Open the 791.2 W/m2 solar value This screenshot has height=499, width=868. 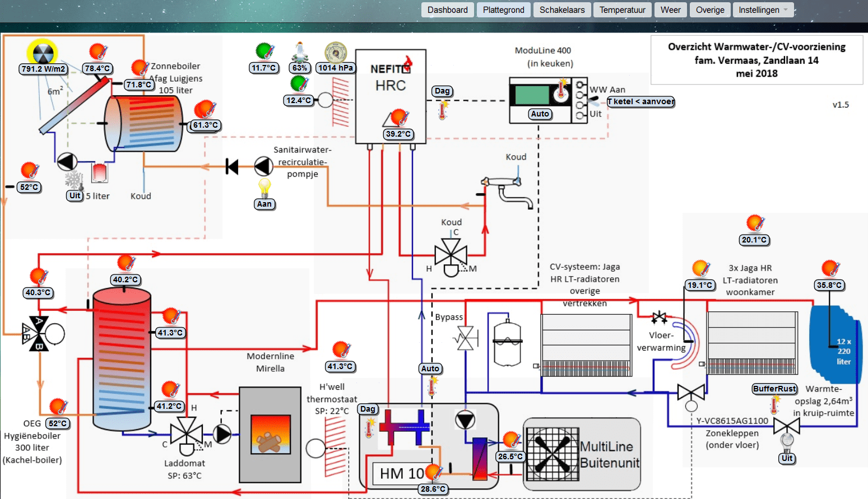click(x=44, y=69)
